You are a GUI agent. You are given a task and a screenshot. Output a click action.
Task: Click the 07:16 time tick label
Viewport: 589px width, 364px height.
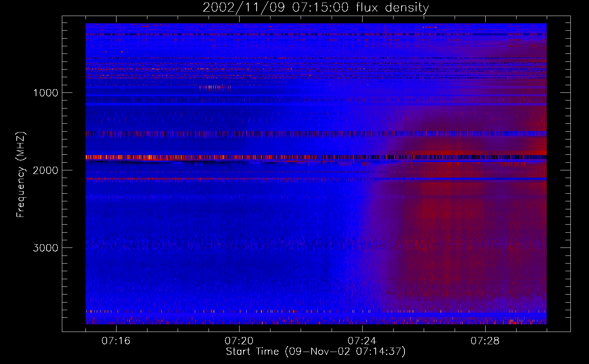[116, 341]
